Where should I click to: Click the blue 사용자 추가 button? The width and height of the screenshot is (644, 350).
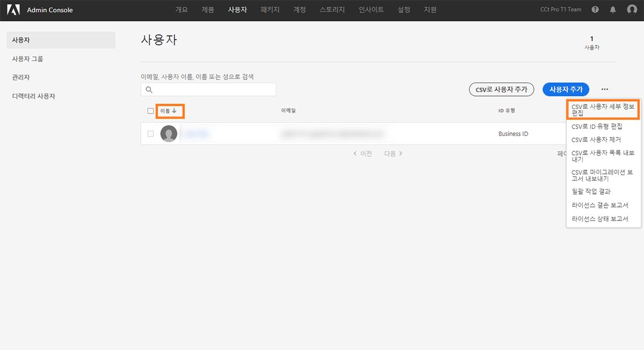tap(566, 89)
